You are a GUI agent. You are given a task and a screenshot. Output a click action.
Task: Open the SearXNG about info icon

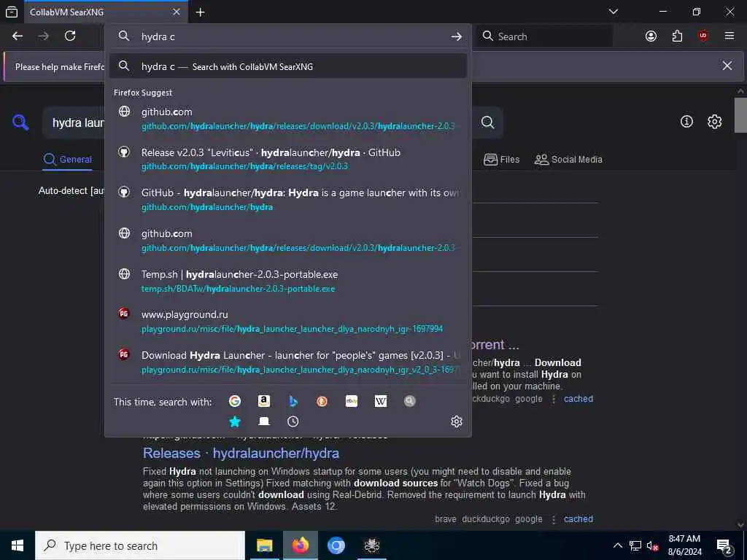[x=686, y=122]
